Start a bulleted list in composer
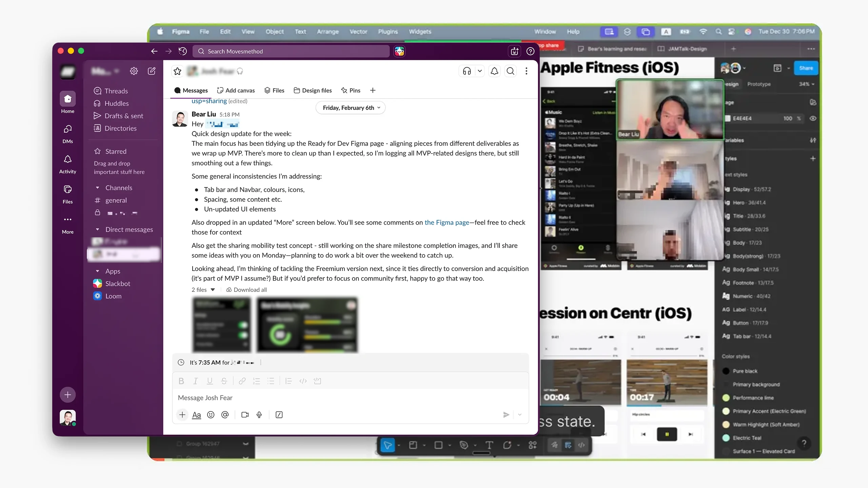Viewport: 868px width, 488px height. pyautogui.click(x=271, y=381)
